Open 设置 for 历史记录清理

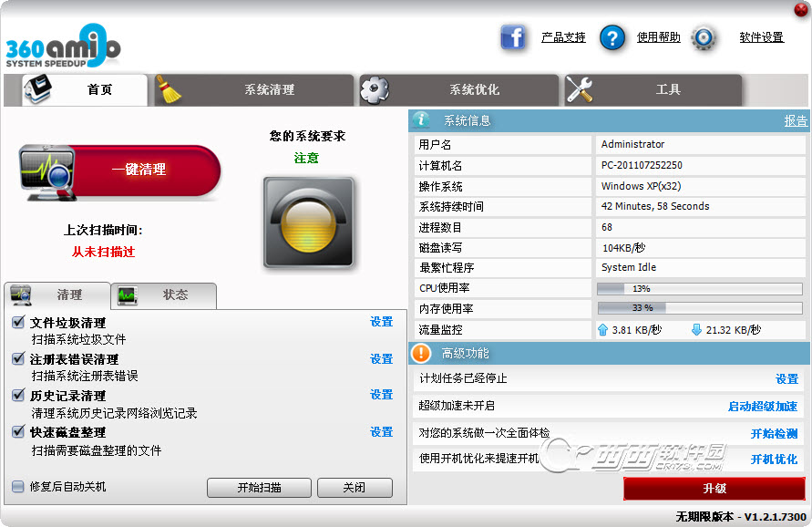[x=382, y=395]
